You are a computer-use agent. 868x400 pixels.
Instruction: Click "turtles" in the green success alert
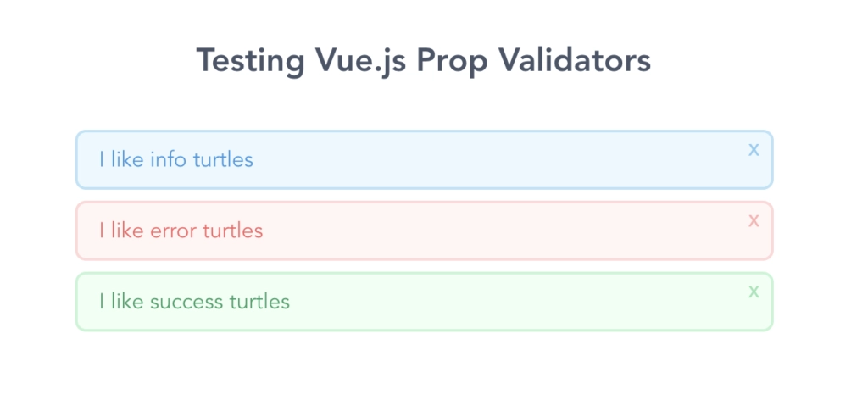(x=259, y=302)
